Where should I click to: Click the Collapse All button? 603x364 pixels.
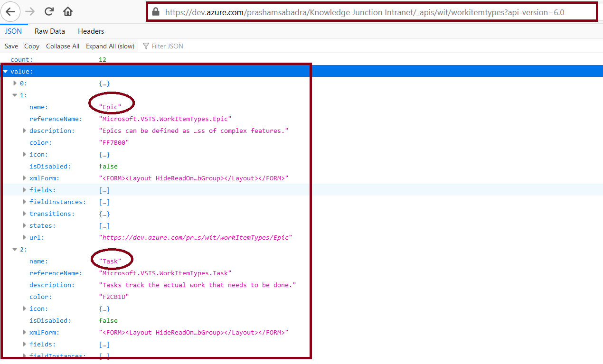63,46
